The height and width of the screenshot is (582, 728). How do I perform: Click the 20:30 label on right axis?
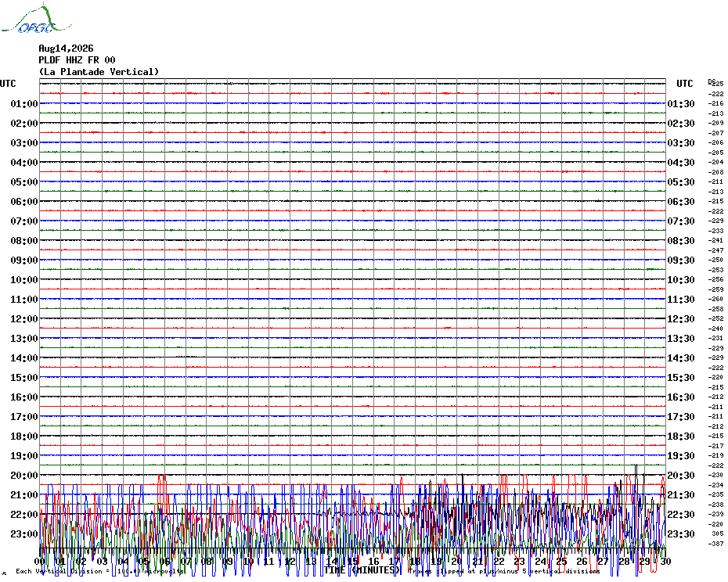681,476
